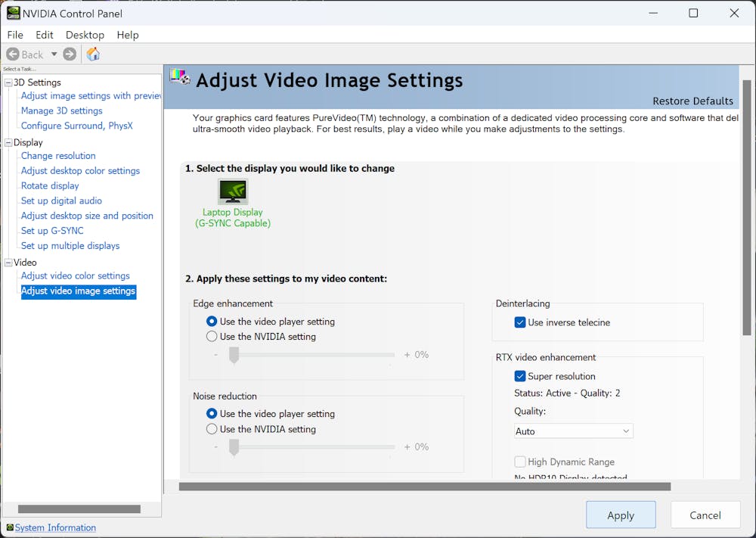The height and width of the screenshot is (538, 756).
Task: Click the Status: Active - Quality: 2 text
Action: click(x=567, y=393)
